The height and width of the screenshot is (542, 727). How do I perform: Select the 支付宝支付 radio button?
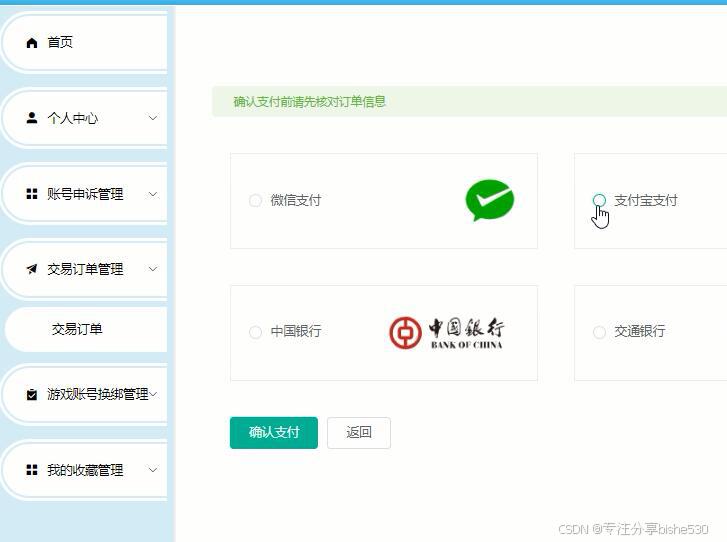click(599, 200)
